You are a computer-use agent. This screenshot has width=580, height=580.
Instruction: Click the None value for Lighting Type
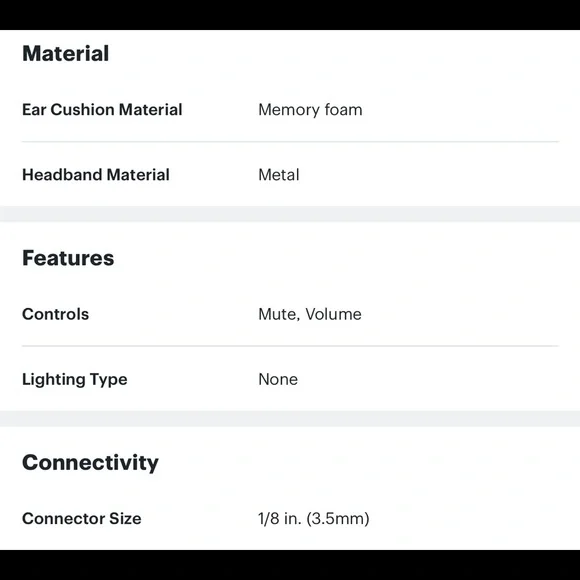(x=278, y=380)
